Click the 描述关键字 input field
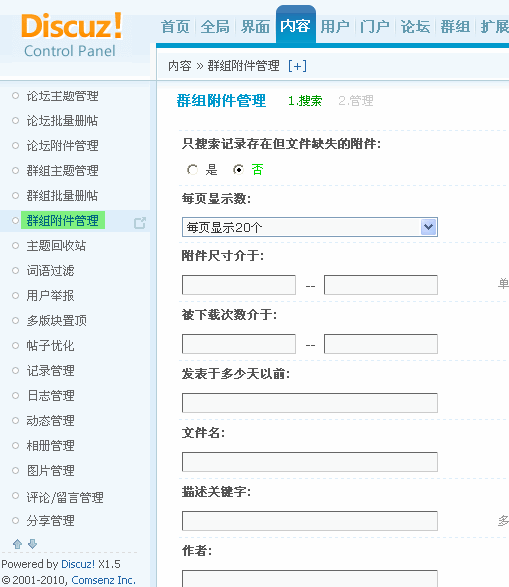Screen dimensions: 509x587 coord(310,521)
